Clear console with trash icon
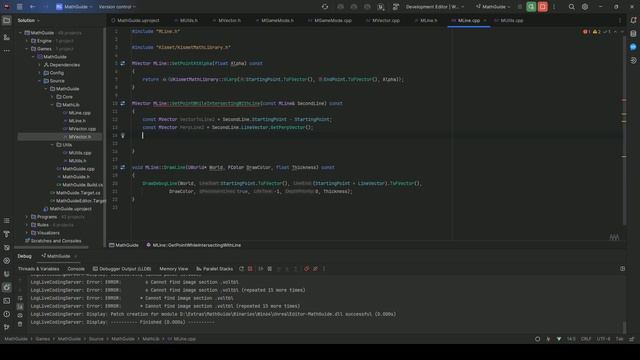 pos(20,324)
